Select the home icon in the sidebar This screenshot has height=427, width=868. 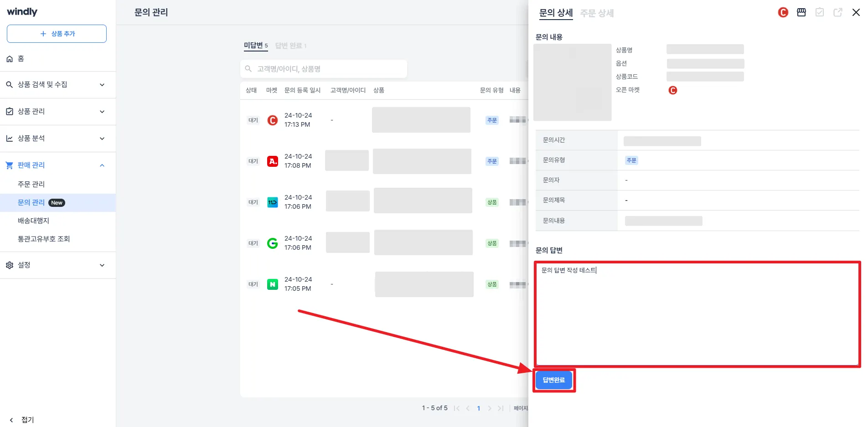[x=9, y=58]
